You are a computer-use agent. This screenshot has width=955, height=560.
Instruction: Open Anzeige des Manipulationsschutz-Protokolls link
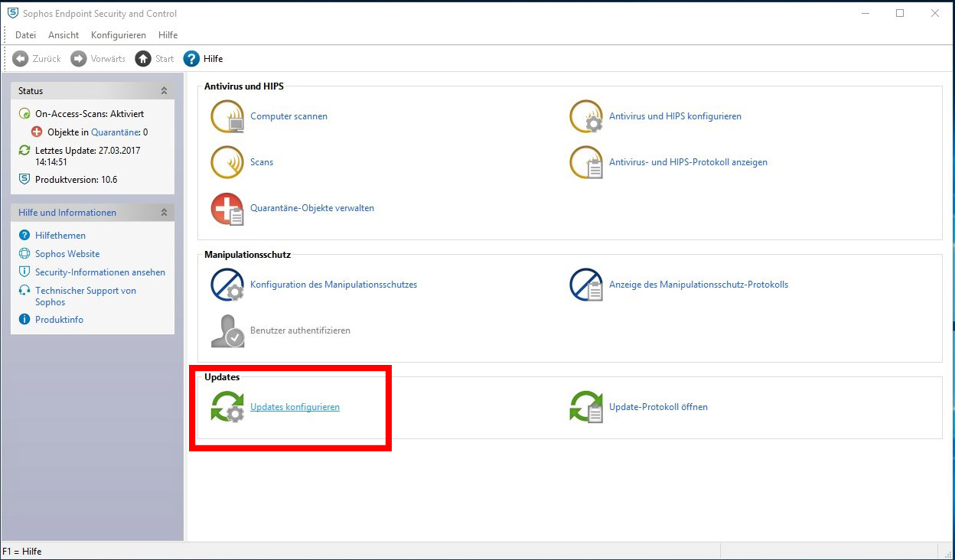coord(699,285)
